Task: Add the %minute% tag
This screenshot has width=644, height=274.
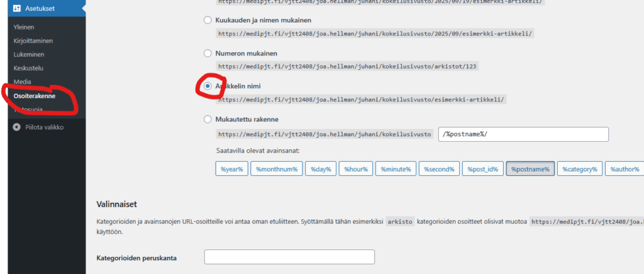Action: (396, 169)
